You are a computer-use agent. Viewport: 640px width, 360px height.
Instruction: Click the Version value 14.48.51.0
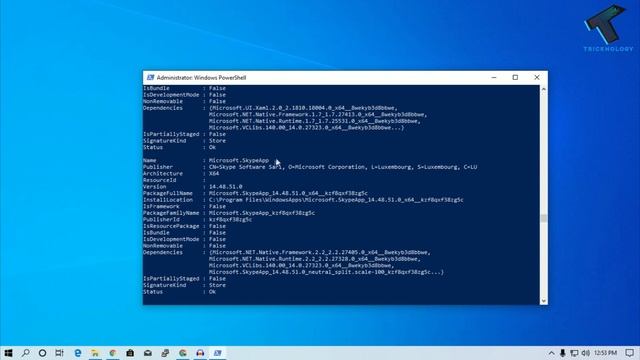pyautogui.click(x=225, y=187)
